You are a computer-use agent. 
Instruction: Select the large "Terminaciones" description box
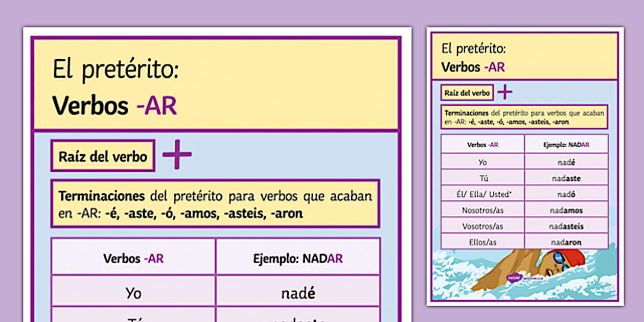[215, 204]
